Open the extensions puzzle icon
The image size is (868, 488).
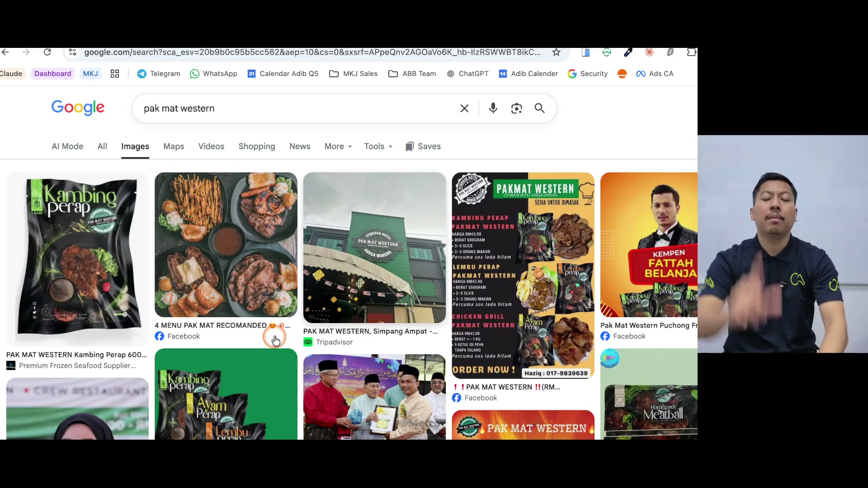[x=691, y=52]
